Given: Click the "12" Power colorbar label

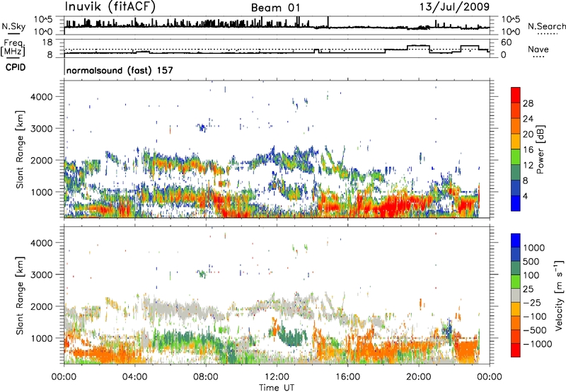Looking at the screenshot, I should [x=528, y=166].
